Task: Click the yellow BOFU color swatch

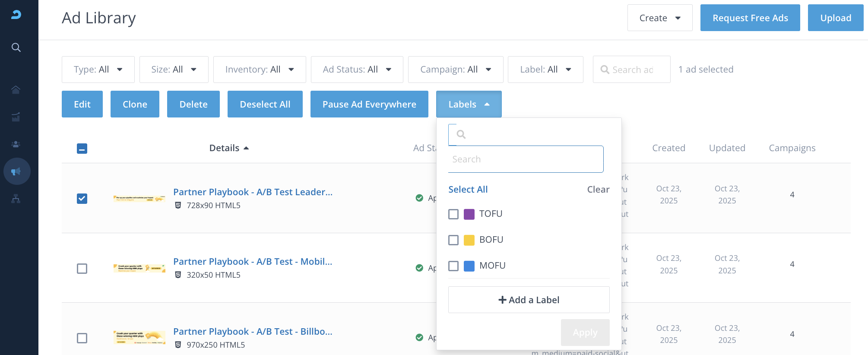Action: pos(469,240)
